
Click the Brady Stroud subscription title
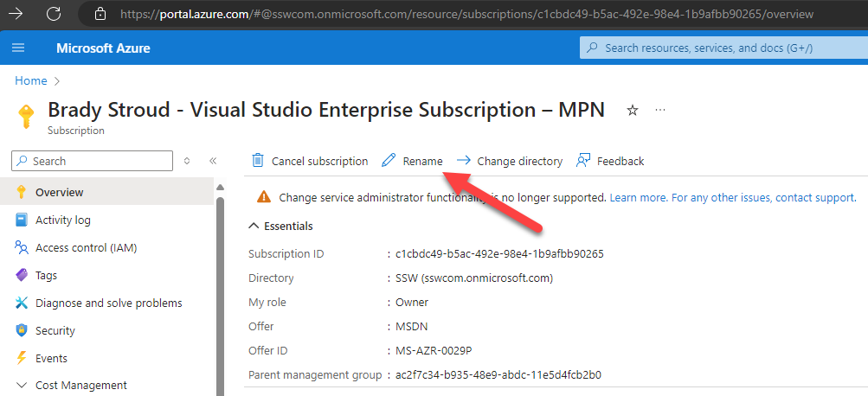(326, 110)
